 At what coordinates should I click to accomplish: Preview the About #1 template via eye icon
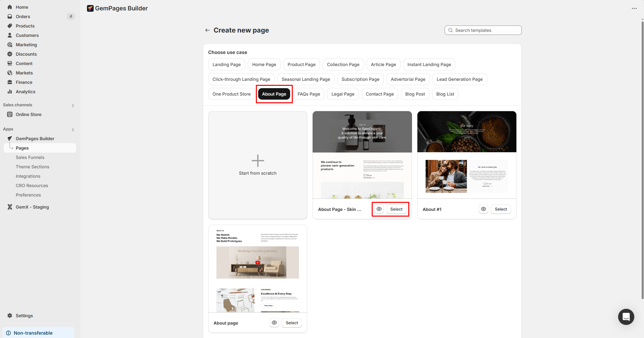484,209
